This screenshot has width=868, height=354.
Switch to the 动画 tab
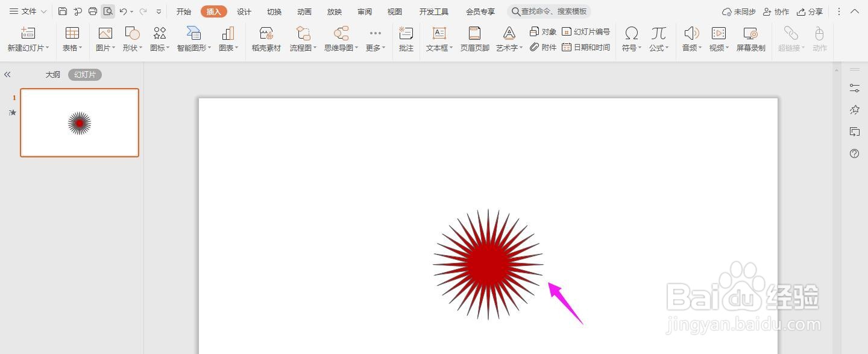coord(304,11)
